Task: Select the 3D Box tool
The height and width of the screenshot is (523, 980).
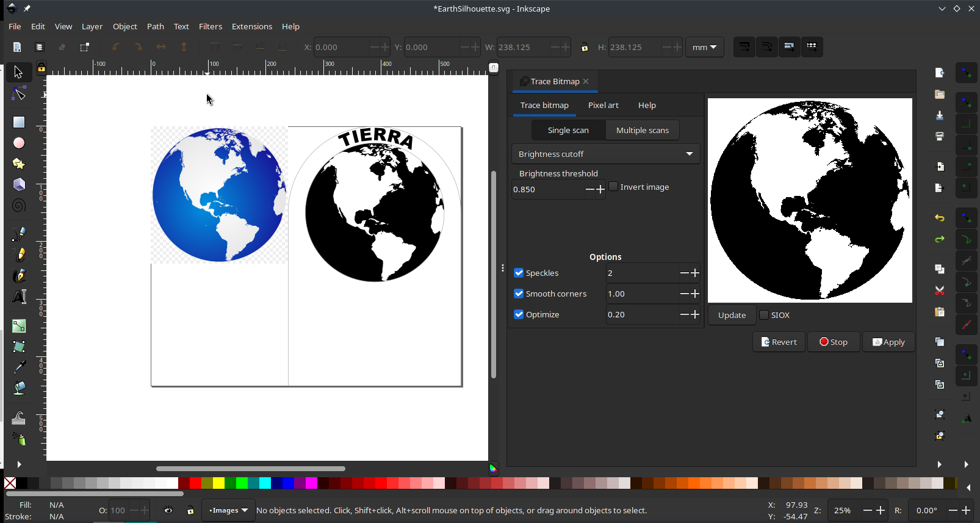Action: click(x=19, y=184)
